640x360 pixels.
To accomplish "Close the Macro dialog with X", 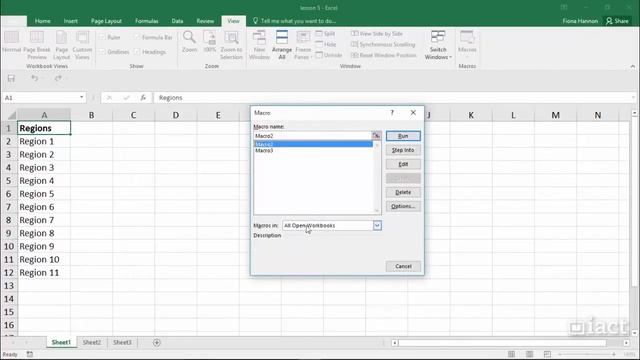I will tap(413, 113).
